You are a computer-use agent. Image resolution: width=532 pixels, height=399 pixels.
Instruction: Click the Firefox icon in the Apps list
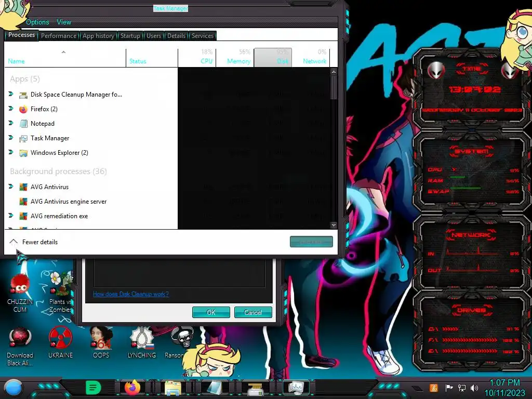23,109
